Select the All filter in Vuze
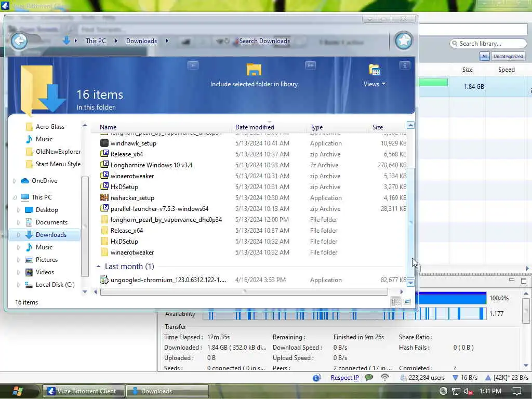Screen dimensions: 532x399 [x=485, y=56]
